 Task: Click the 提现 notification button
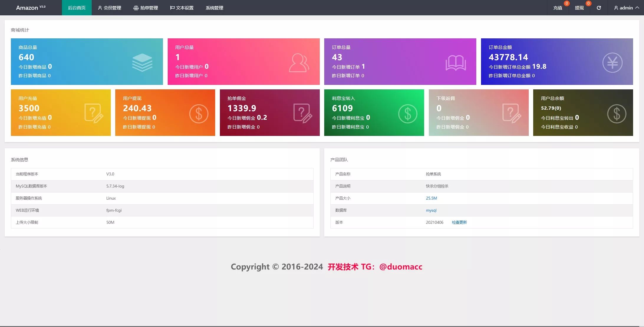[579, 8]
